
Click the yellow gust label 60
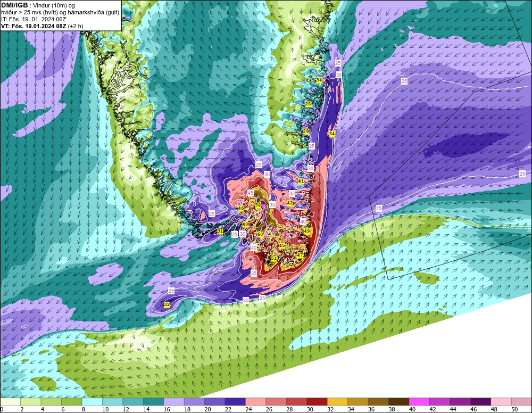click(260, 234)
